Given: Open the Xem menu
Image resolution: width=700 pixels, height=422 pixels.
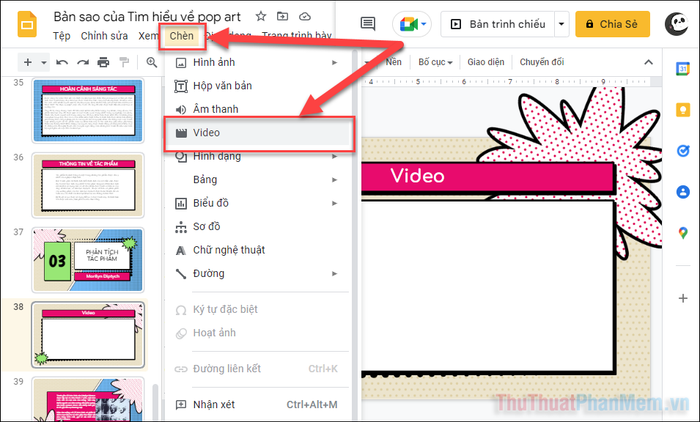Looking at the screenshot, I should [148, 36].
